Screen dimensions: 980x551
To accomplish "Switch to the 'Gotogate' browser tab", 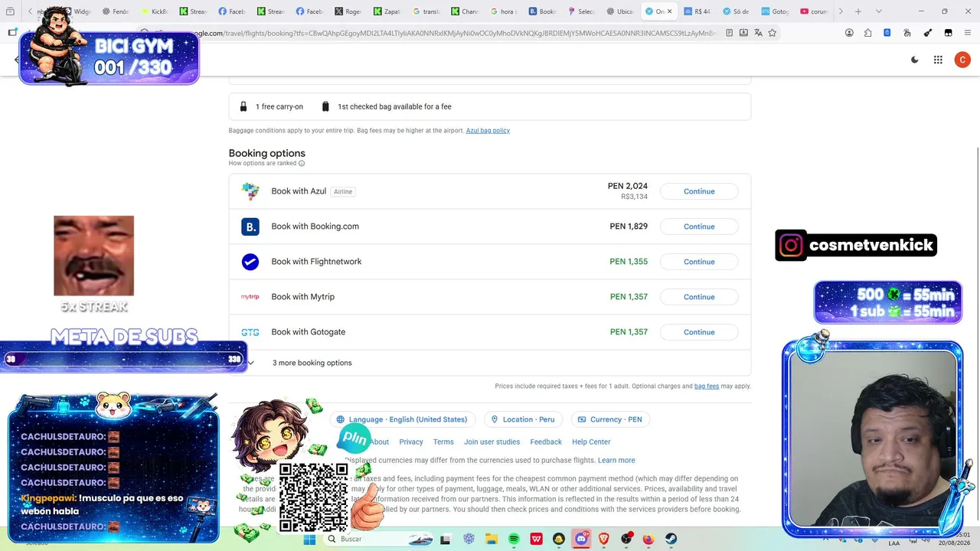I will pyautogui.click(x=775, y=11).
